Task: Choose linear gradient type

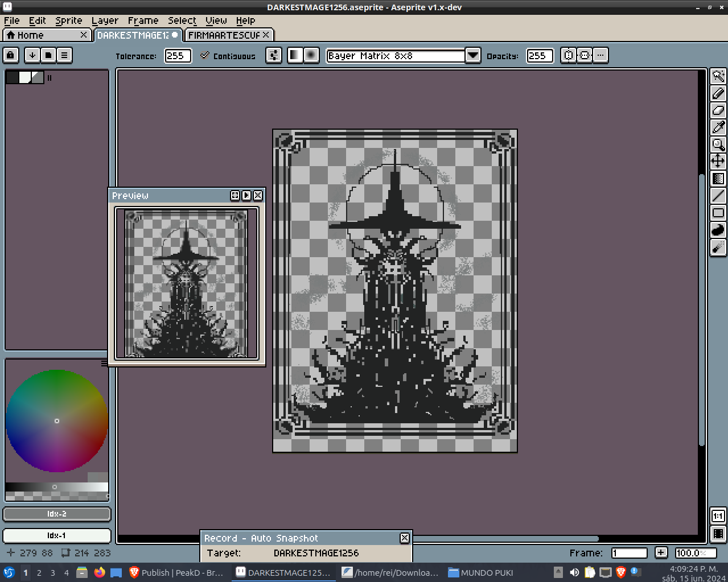Action: (295, 55)
